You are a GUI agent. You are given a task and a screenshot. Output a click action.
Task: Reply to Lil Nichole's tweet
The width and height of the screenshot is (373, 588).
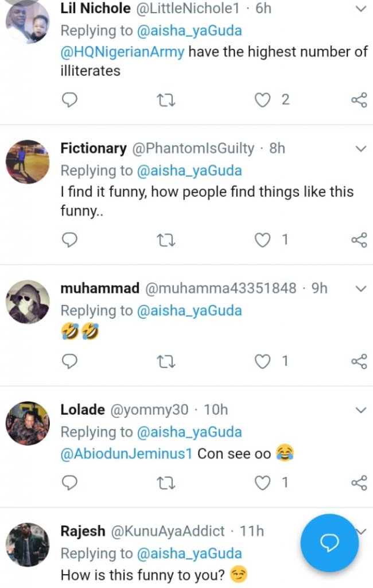point(69,101)
